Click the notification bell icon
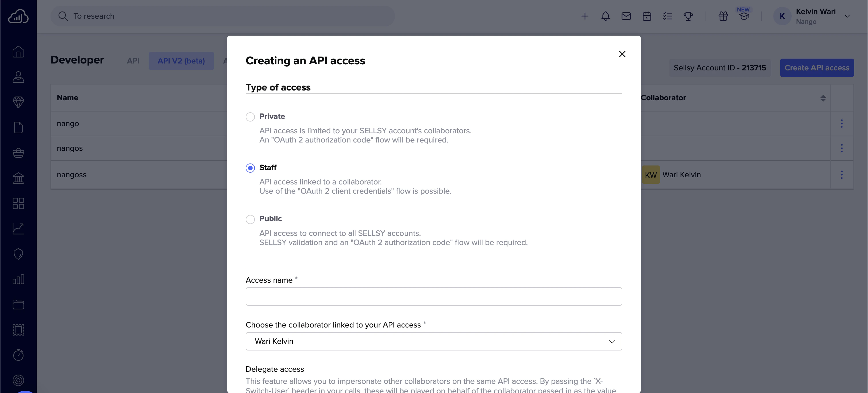 click(605, 16)
